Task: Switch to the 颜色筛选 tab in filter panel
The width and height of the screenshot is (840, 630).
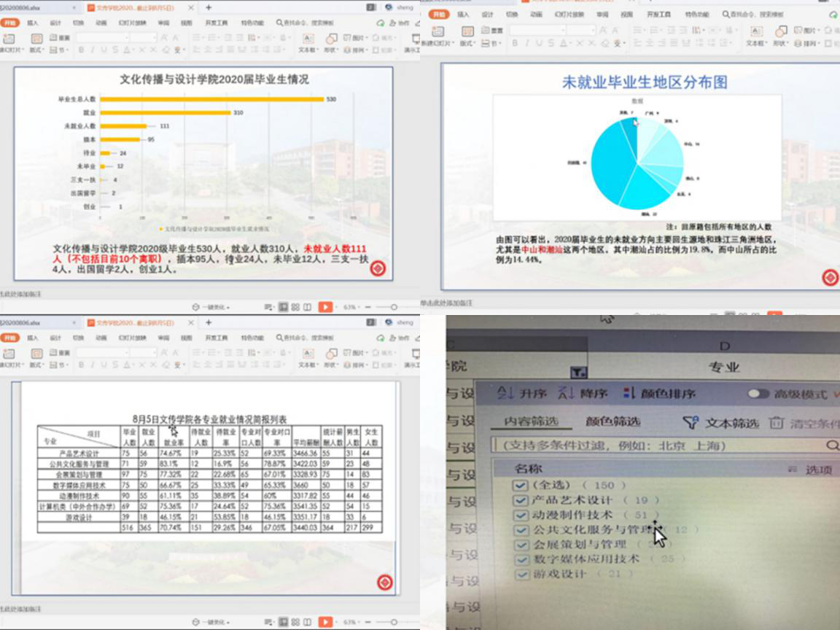Action: tap(612, 421)
